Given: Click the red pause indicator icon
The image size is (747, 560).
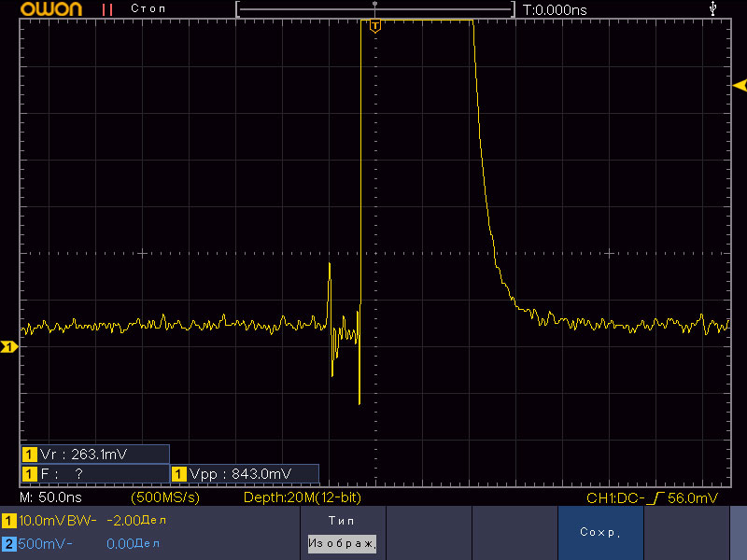Looking at the screenshot, I should pos(107,9).
